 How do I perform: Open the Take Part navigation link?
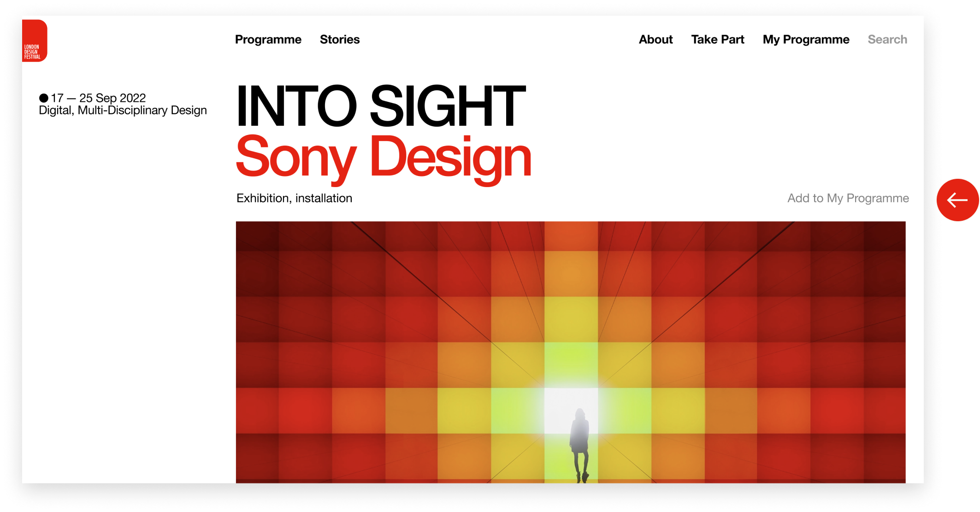tap(717, 40)
